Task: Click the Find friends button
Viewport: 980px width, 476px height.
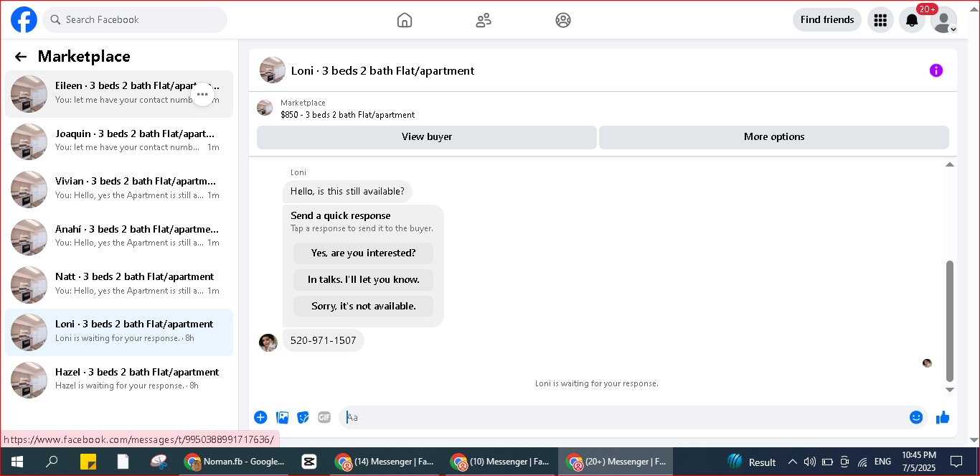Action: [827, 20]
